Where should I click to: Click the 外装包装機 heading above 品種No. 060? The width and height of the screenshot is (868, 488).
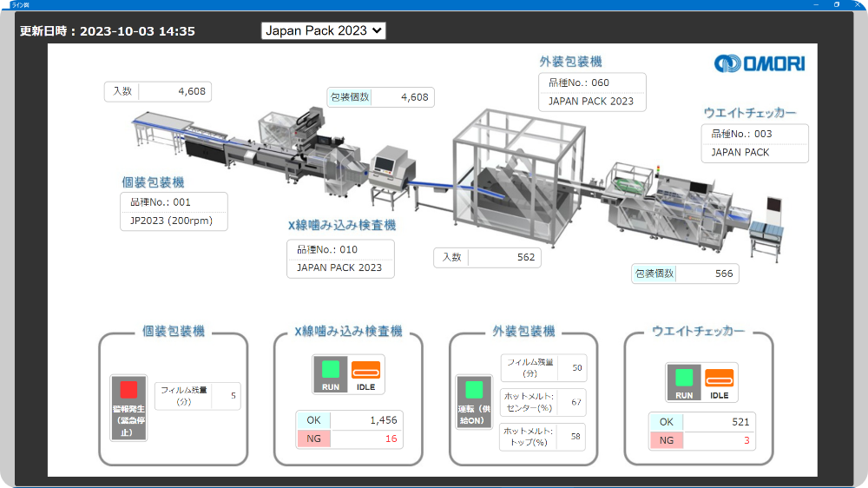tap(570, 62)
